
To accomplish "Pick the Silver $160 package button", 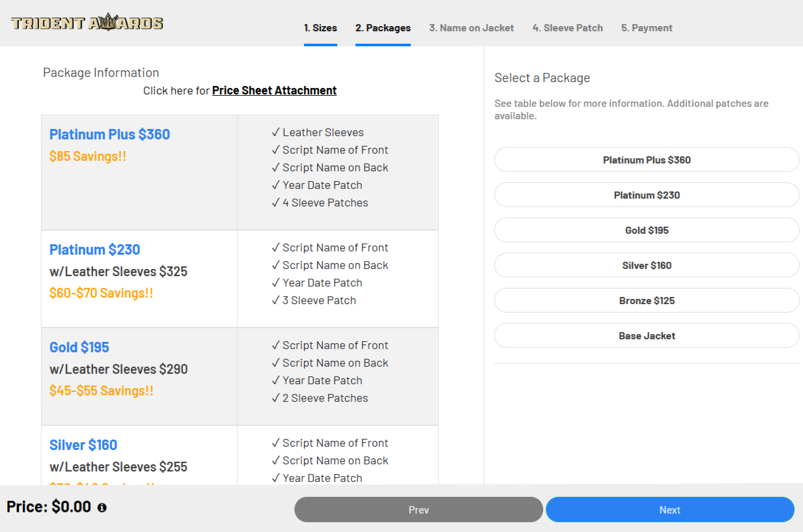I will coord(647,265).
